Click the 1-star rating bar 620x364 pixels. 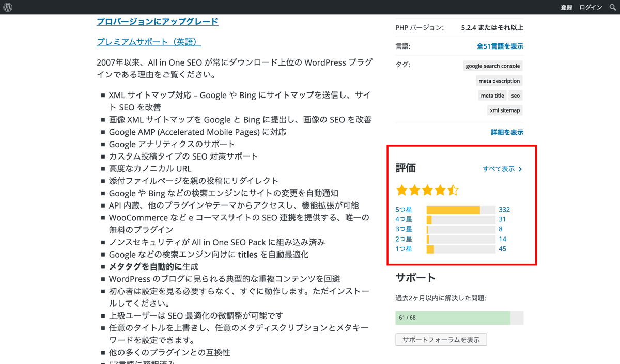pyautogui.click(x=461, y=249)
